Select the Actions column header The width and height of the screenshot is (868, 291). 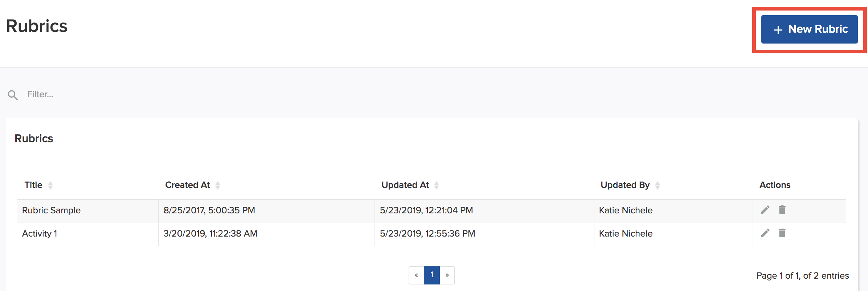pyautogui.click(x=775, y=185)
